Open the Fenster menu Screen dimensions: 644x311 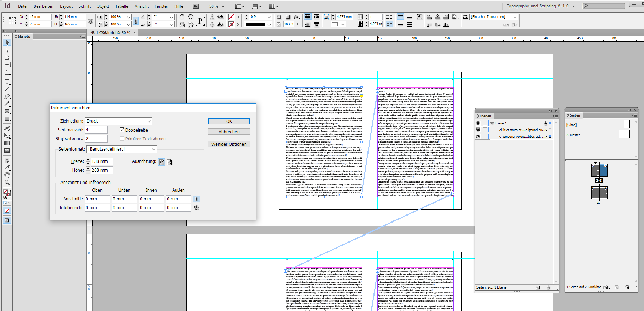(161, 6)
